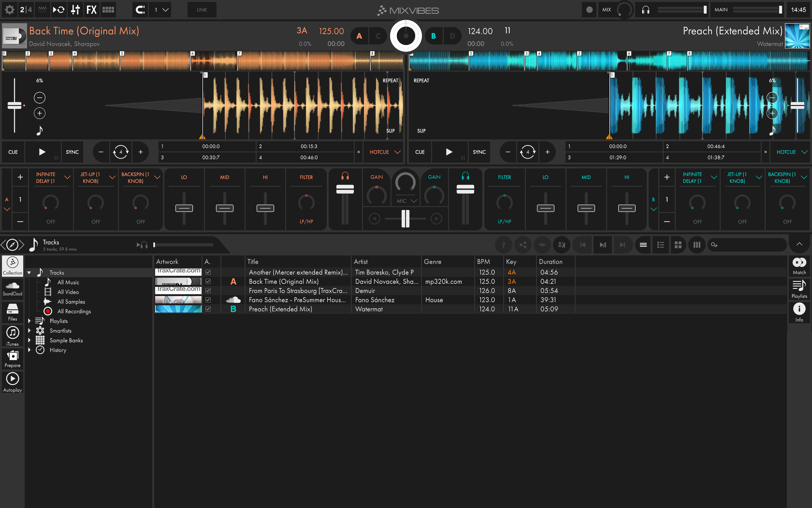
Task: Click hotcue 2 at 00:15:3 on deck A
Action: (305, 147)
